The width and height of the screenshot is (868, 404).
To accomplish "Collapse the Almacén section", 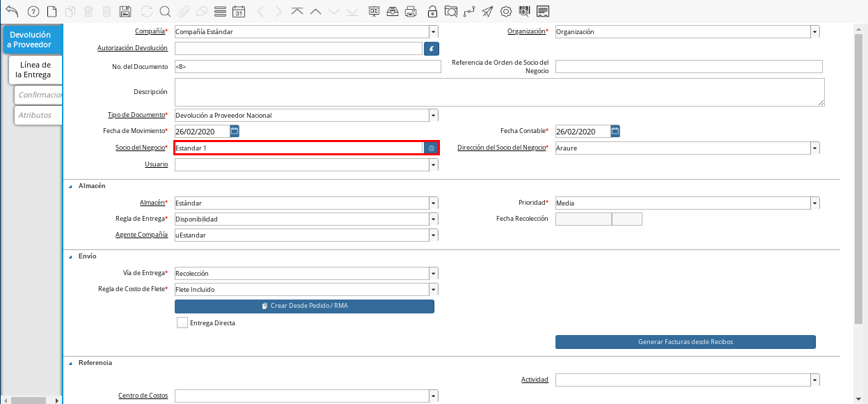I will tap(70, 186).
